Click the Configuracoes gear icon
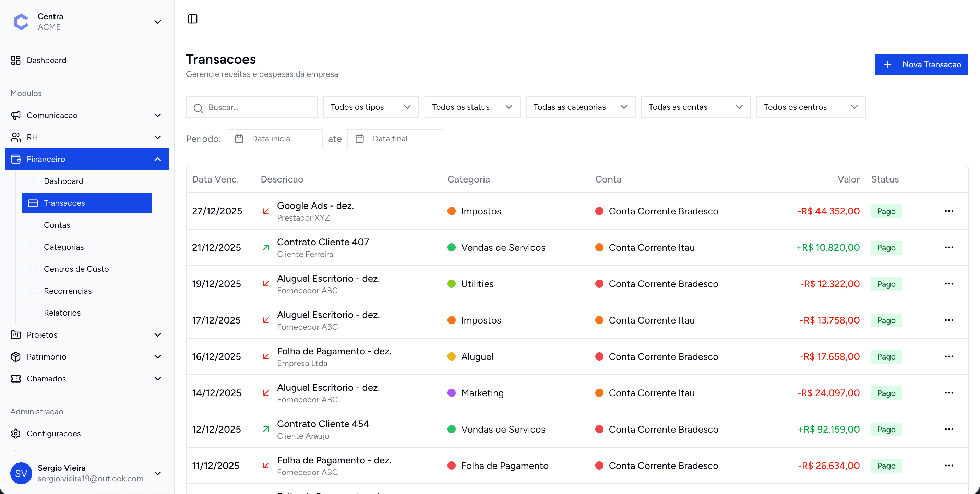This screenshot has height=494, width=980. click(x=15, y=434)
